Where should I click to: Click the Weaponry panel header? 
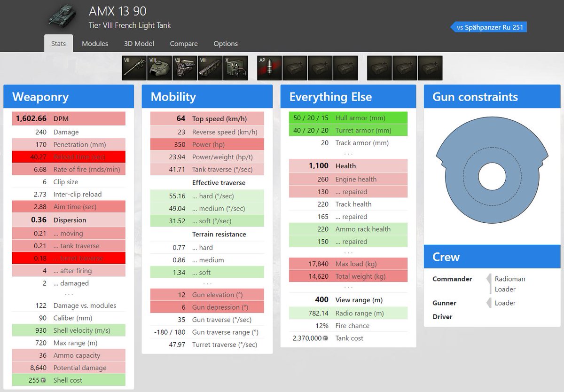pyautogui.click(x=69, y=97)
